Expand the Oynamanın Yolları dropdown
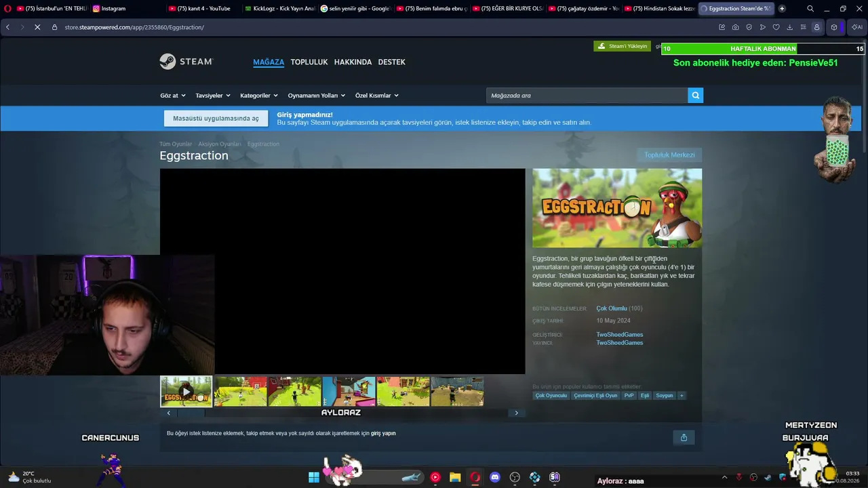Screen dimensions: 868x488 317,96
